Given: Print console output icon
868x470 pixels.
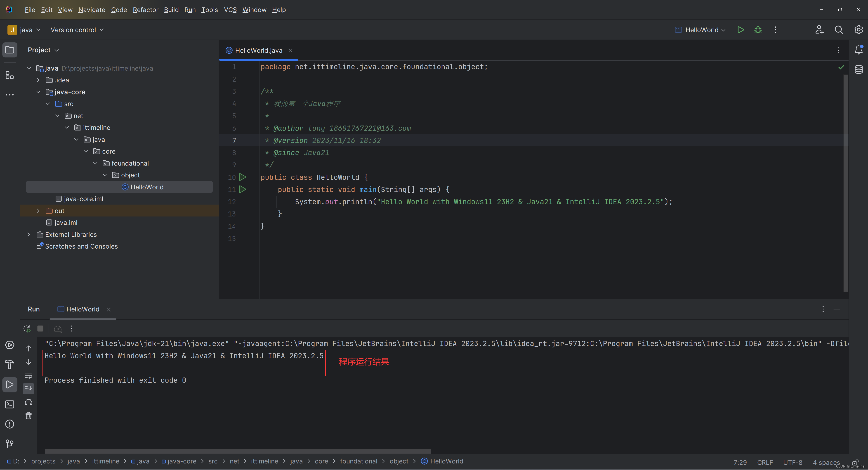Looking at the screenshot, I should click(x=29, y=402).
